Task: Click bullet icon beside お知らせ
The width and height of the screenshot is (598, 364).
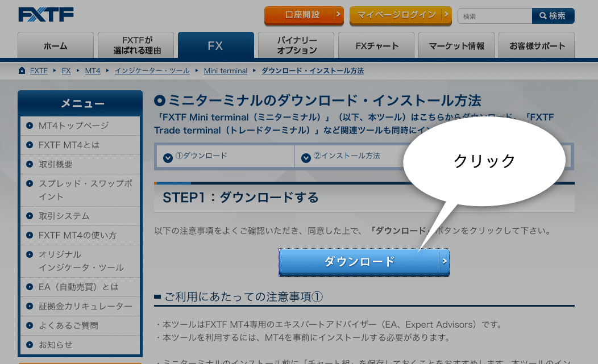Action: (x=30, y=345)
